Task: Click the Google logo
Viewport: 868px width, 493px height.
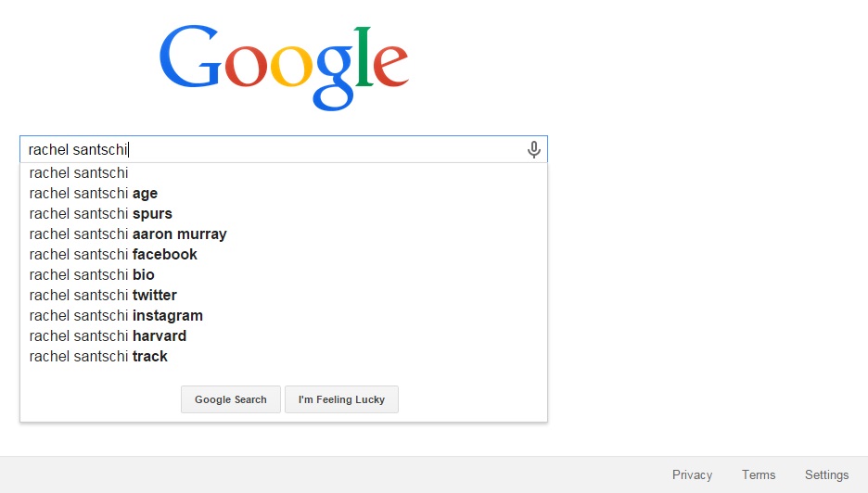Action: 284,68
